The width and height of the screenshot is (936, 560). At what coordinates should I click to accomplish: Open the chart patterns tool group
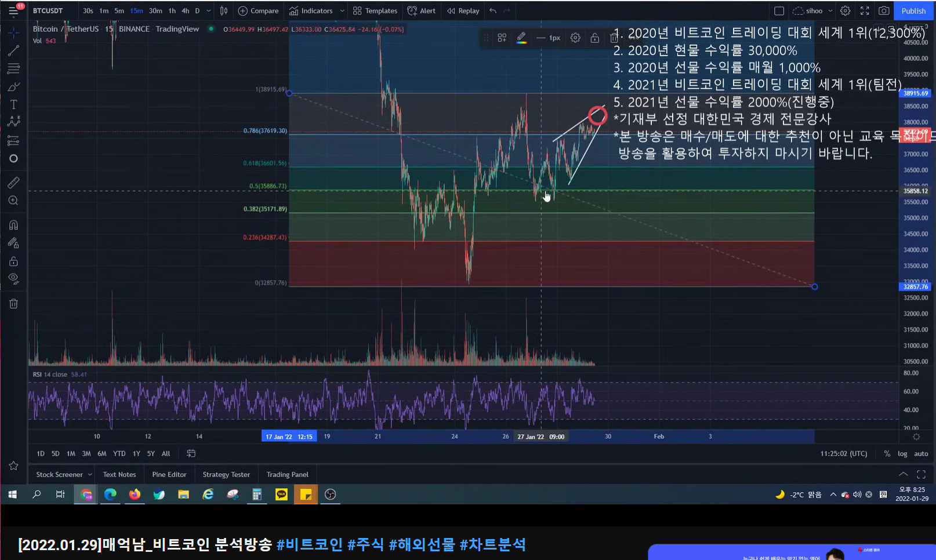tap(13, 122)
